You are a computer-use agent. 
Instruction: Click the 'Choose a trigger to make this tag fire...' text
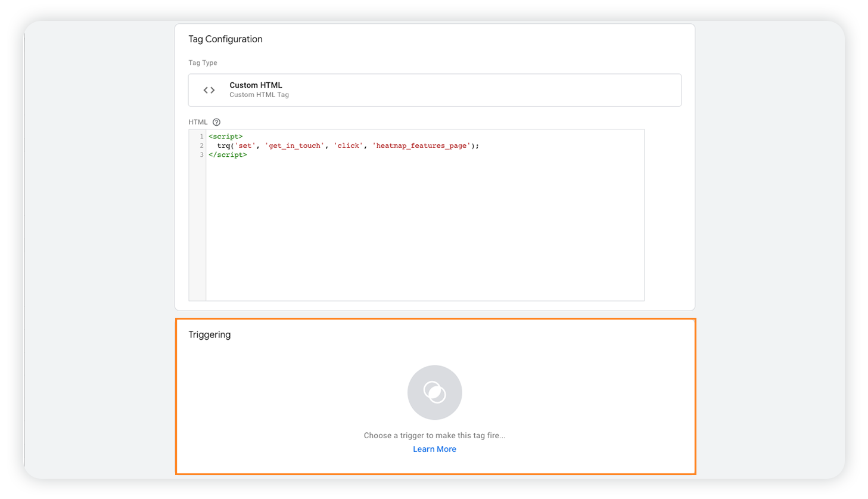pos(434,435)
